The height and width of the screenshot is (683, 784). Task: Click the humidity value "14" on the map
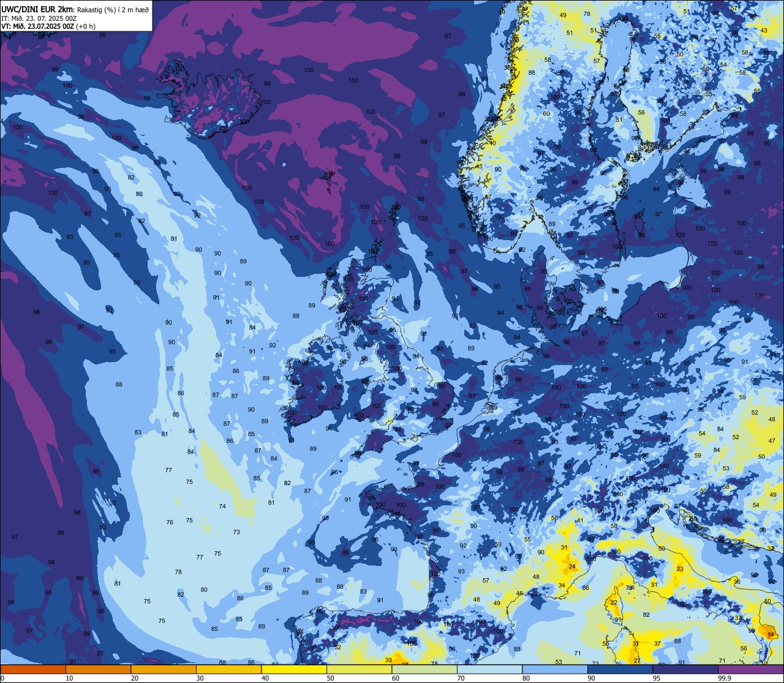pos(771,634)
